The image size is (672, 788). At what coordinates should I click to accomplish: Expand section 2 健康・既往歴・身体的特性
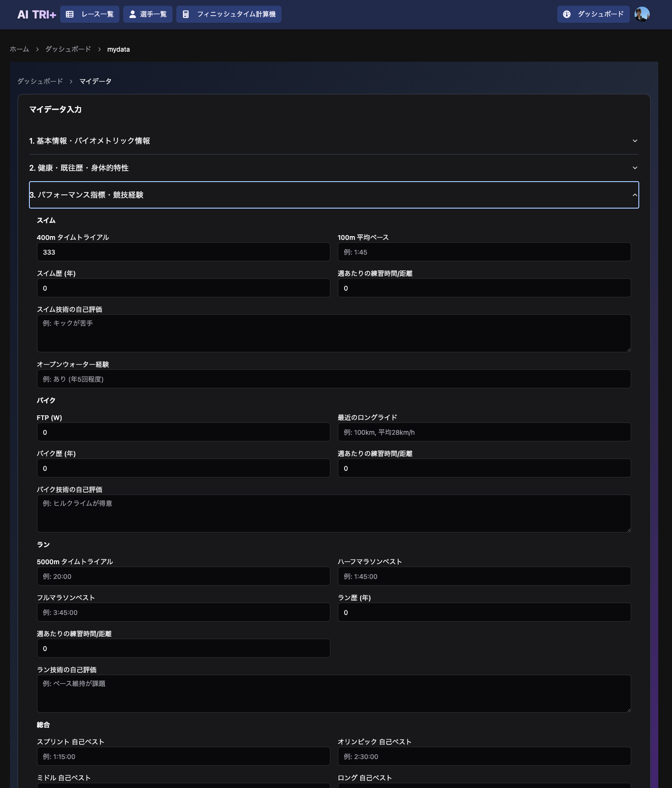pyautogui.click(x=334, y=168)
